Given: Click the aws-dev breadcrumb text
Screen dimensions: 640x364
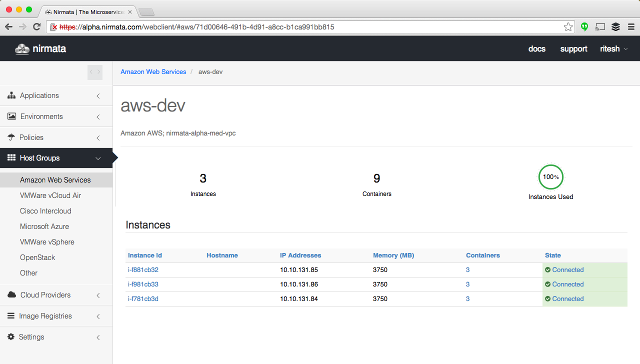Looking at the screenshot, I should click(210, 72).
